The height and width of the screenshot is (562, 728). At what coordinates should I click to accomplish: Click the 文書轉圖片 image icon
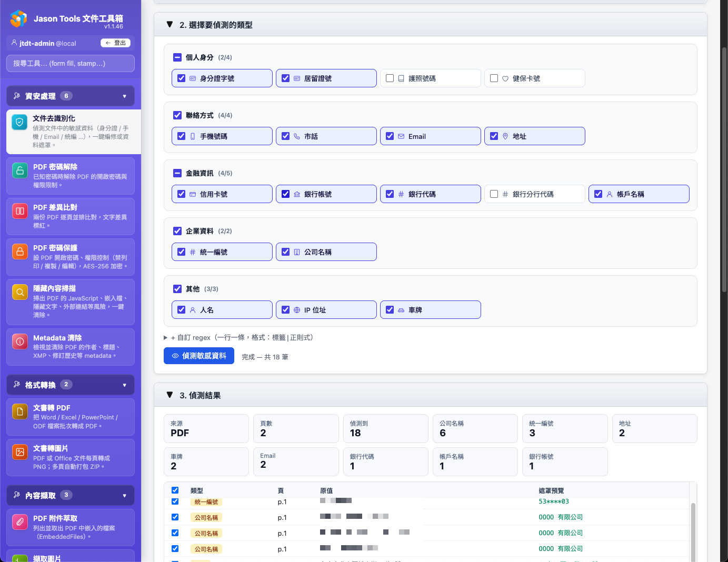coord(20,452)
